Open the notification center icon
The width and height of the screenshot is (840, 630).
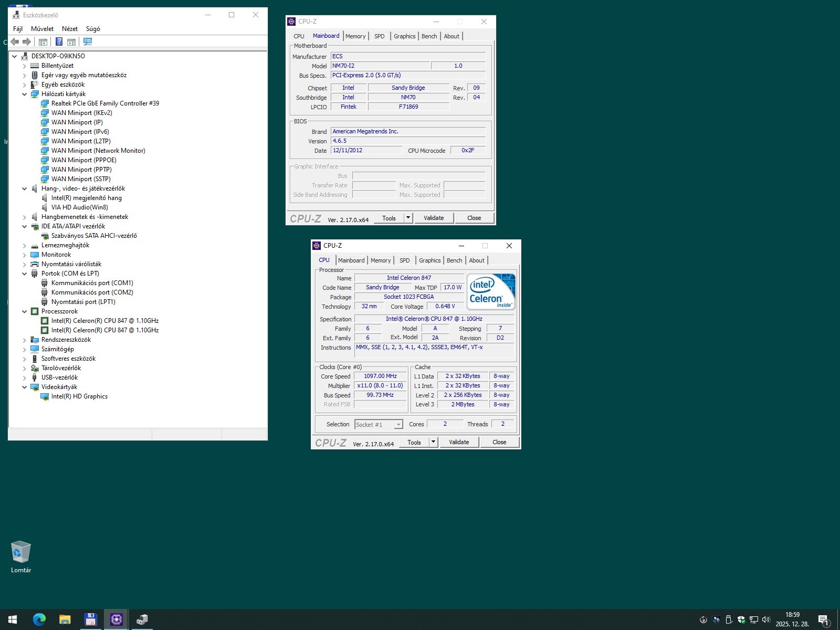pyautogui.click(x=823, y=620)
